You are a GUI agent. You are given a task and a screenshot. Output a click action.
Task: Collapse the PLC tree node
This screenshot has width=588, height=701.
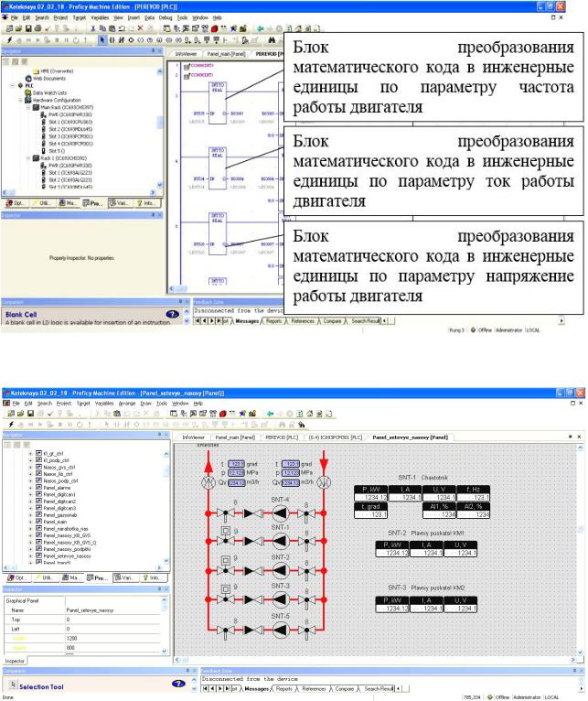click(13, 85)
